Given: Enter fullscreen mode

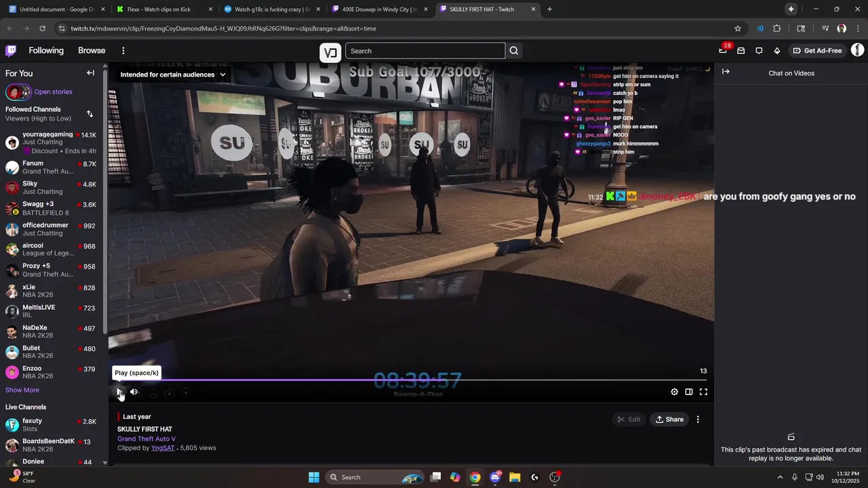Looking at the screenshot, I should 703,392.
